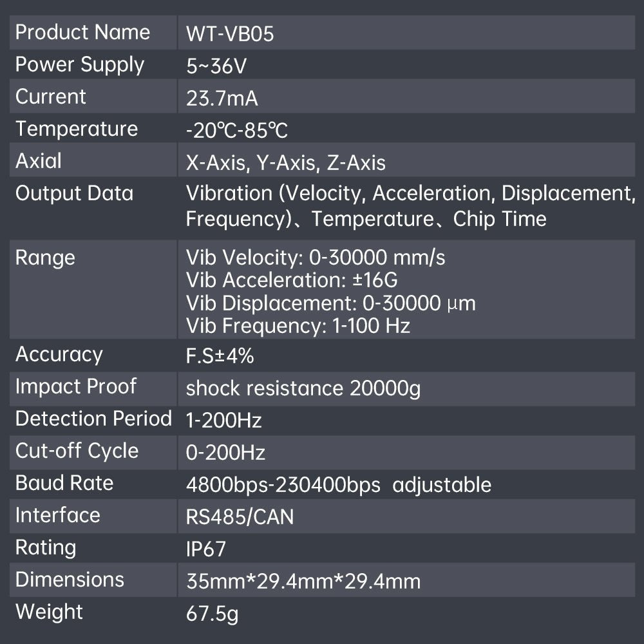
Task: Select the X-Axis, Y-Axis, Z-Axis text
Action: coord(286,163)
